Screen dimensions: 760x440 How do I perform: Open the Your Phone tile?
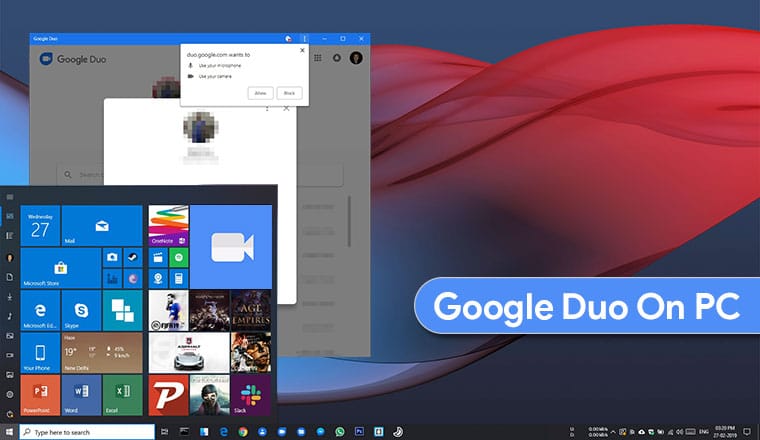40,352
